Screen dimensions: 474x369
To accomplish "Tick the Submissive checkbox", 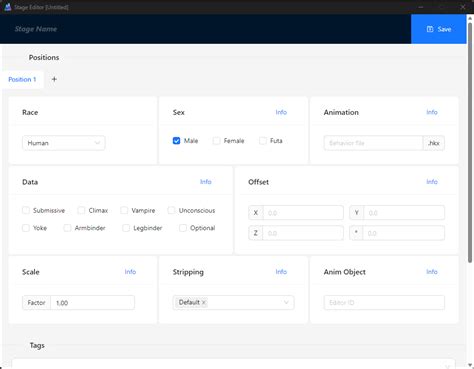I will point(26,210).
